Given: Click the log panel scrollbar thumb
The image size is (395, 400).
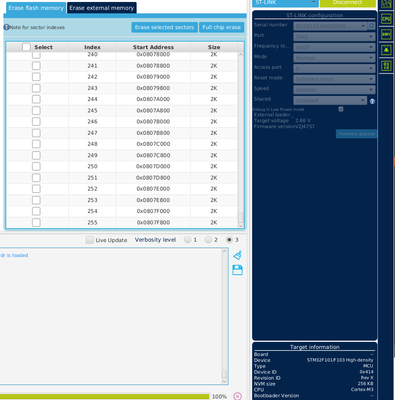Looking at the screenshot, I should tap(224, 374).
